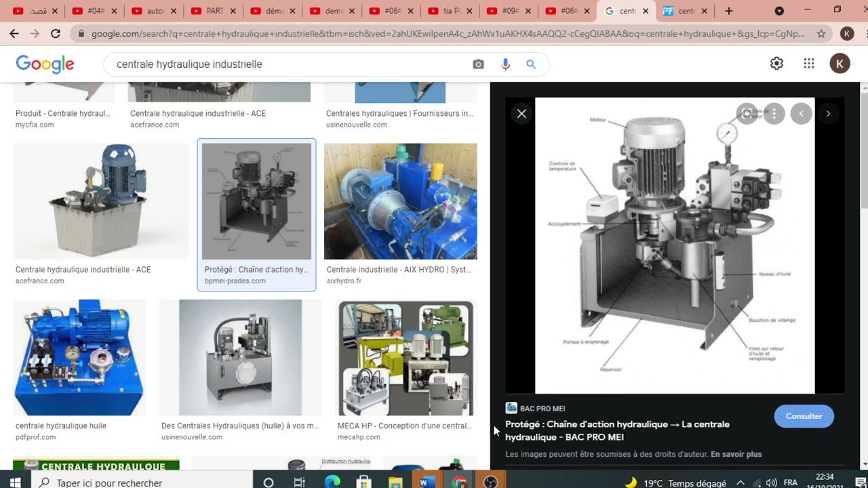Search by image using camera icon
The height and width of the screenshot is (488, 868).
click(x=479, y=64)
